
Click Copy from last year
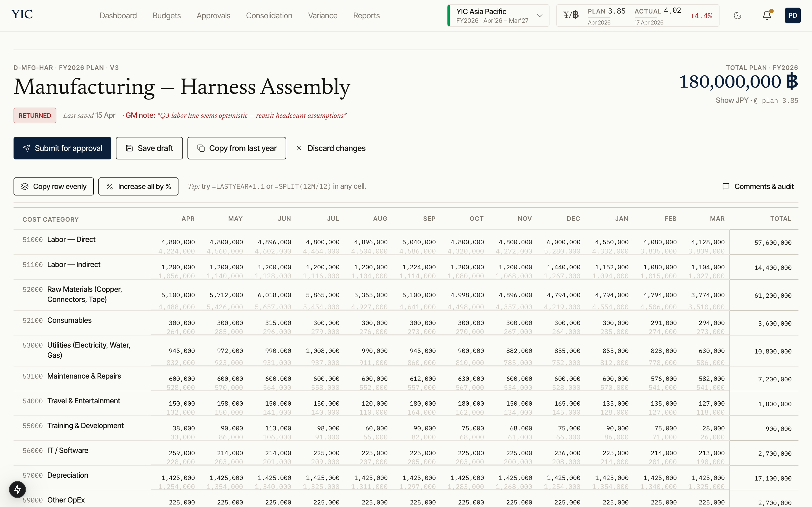click(x=237, y=148)
